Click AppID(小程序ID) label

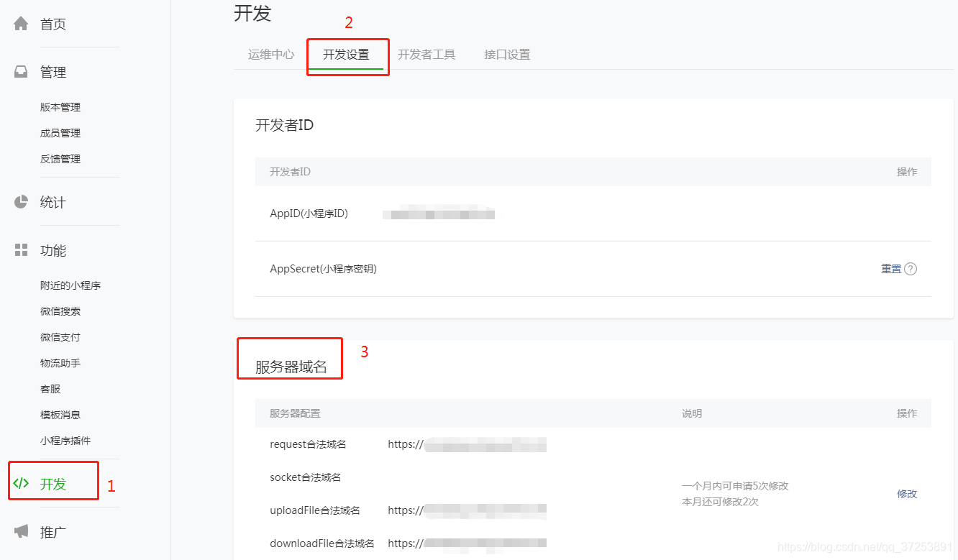pyautogui.click(x=309, y=214)
